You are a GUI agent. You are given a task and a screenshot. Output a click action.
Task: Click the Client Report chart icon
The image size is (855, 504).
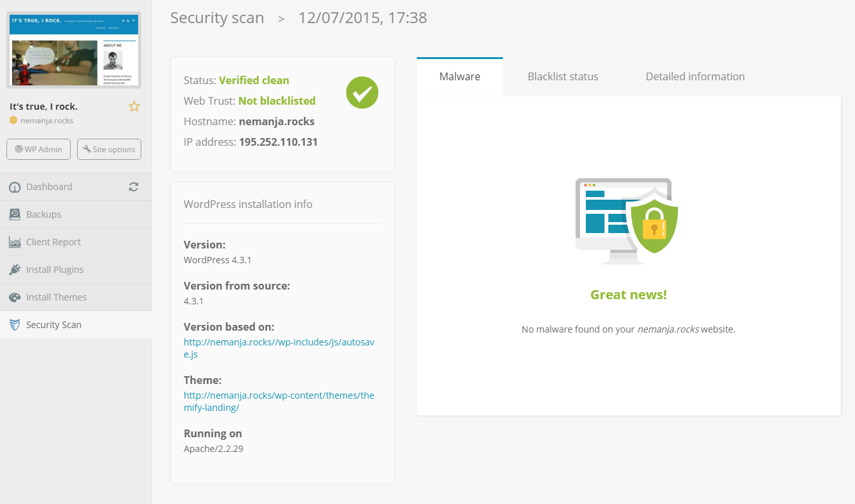pos(15,242)
